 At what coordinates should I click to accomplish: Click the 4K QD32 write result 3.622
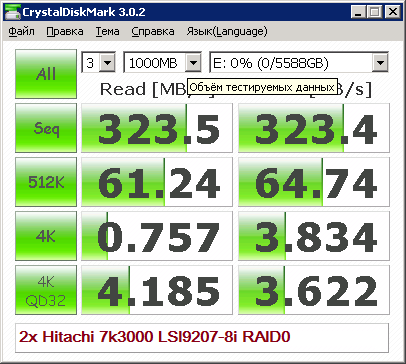(314, 290)
